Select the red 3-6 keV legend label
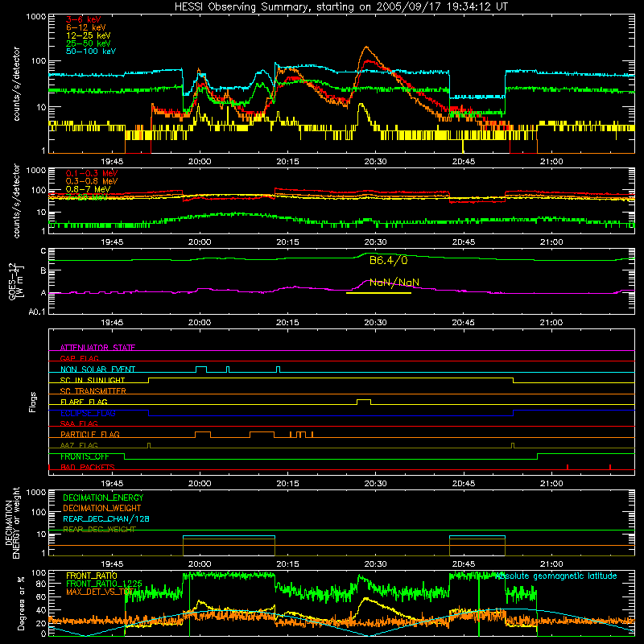The height and width of the screenshot is (644, 644). [x=84, y=19]
